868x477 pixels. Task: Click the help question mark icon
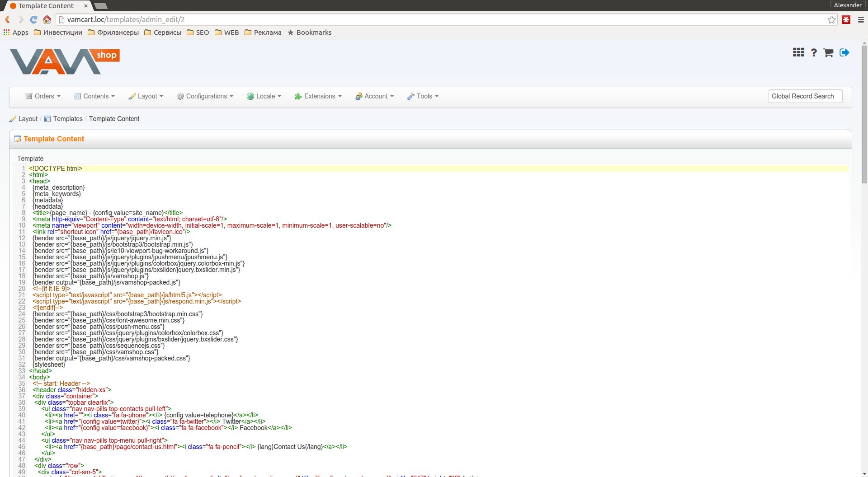click(x=814, y=52)
